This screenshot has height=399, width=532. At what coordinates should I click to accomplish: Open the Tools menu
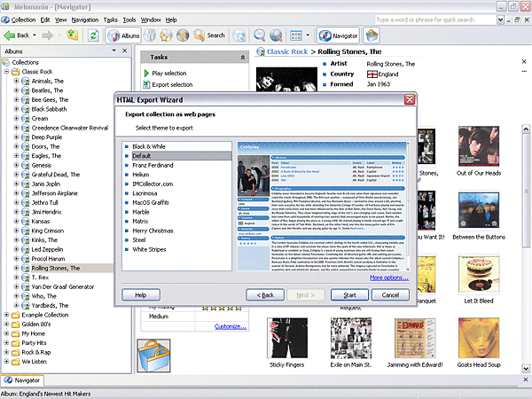[129, 20]
